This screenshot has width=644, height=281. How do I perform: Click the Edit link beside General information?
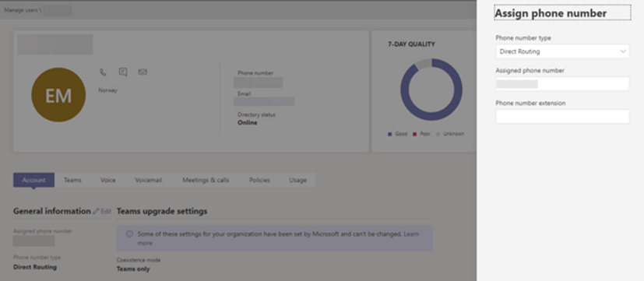pos(106,211)
